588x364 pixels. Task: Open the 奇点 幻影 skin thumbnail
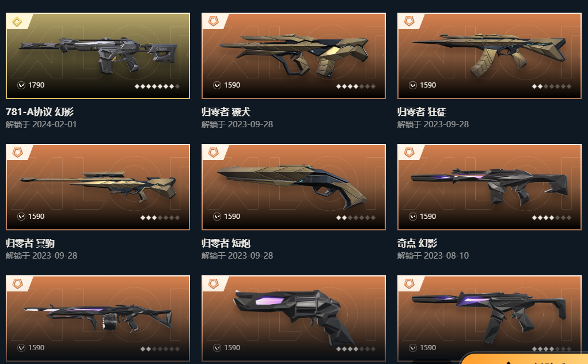click(490, 187)
